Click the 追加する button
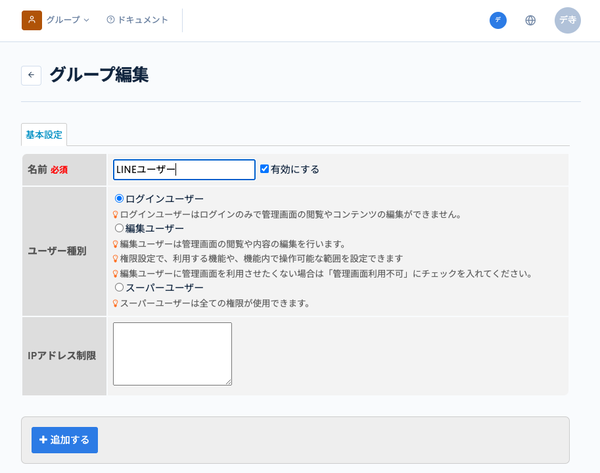Viewport: 600px width, 473px height. pyautogui.click(x=65, y=440)
